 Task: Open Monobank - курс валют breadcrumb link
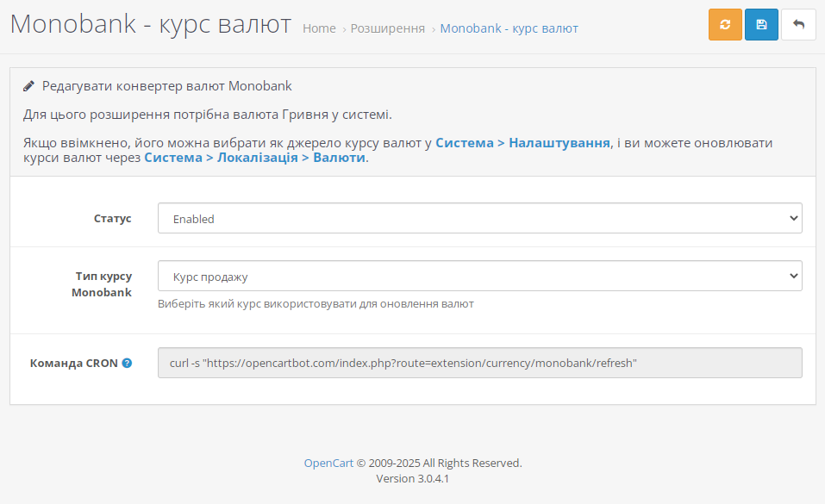point(509,28)
